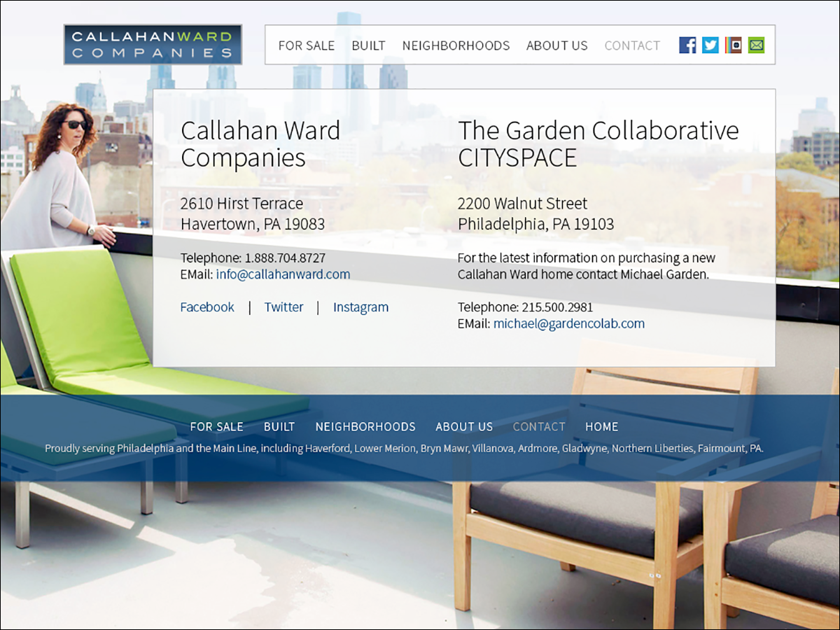This screenshot has width=840, height=630.
Task: Select CONTACT in top navigation
Action: [x=632, y=45]
